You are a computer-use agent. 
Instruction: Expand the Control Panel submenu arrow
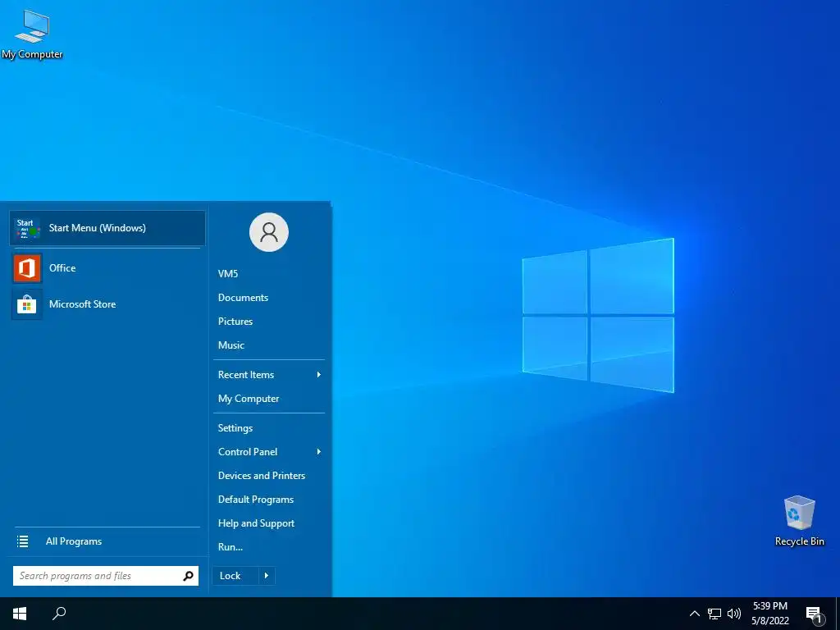319,452
